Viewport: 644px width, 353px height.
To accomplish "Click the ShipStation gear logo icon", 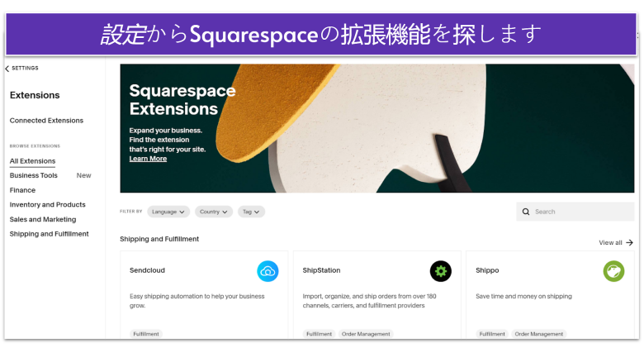I will click(x=441, y=271).
